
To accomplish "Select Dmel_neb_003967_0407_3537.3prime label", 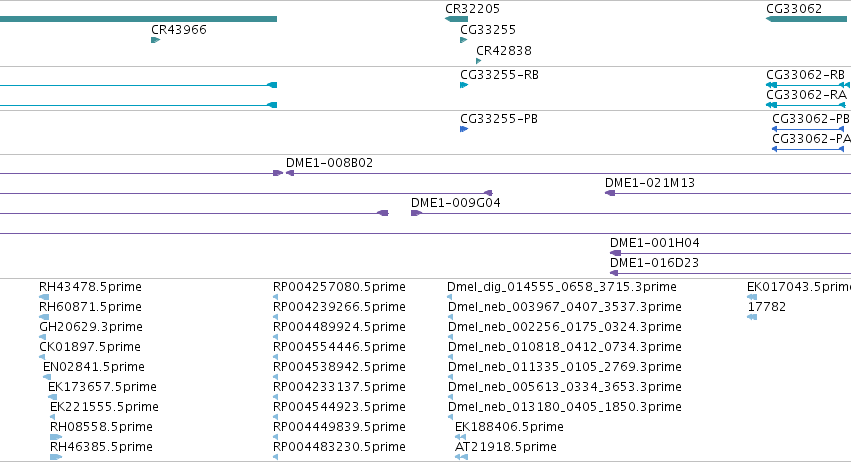I will tap(564, 307).
